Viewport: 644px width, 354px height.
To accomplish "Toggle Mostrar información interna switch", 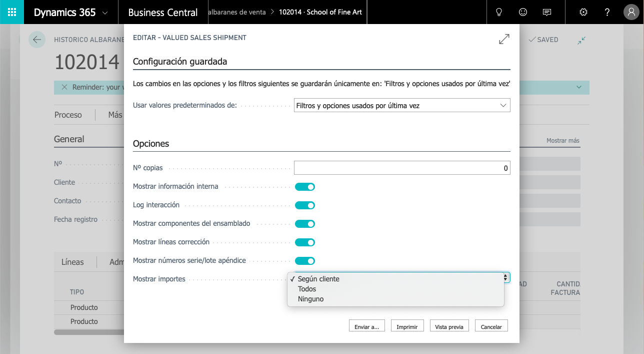I will click(304, 187).
